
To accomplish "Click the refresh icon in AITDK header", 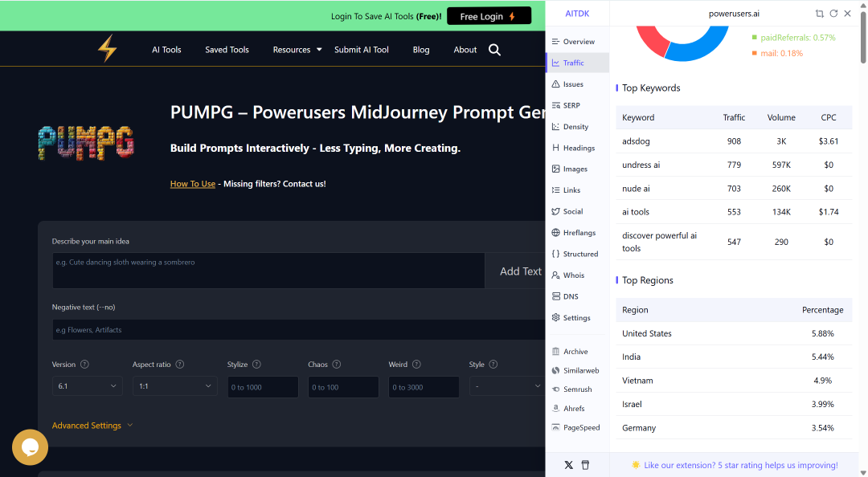I will (x=833, y=14).
